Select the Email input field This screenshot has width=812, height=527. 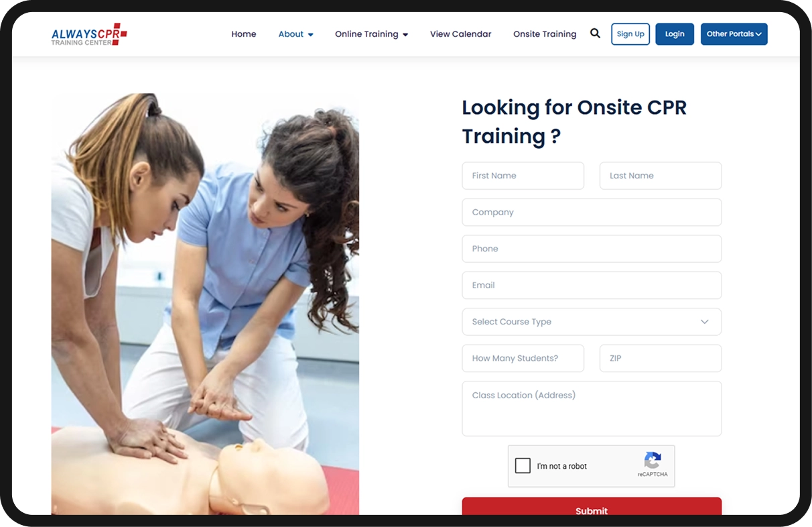(592, 285)
